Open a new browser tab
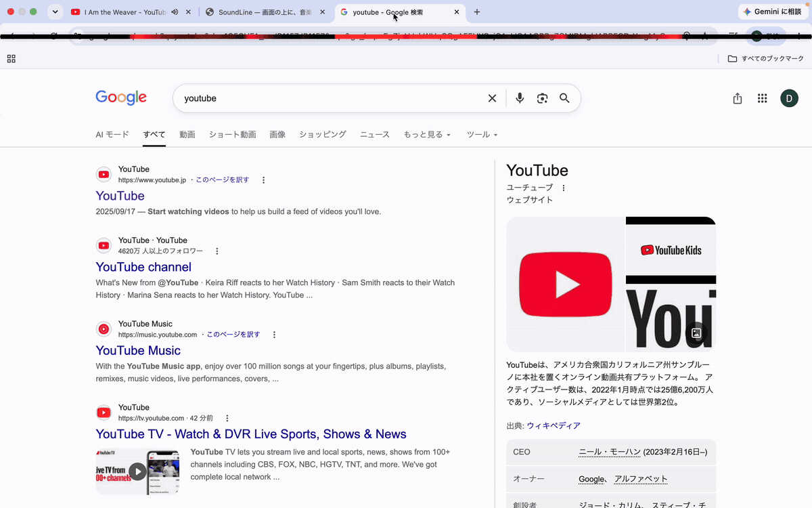This screenshot has width=812, height=508. (x=477, y=12)
